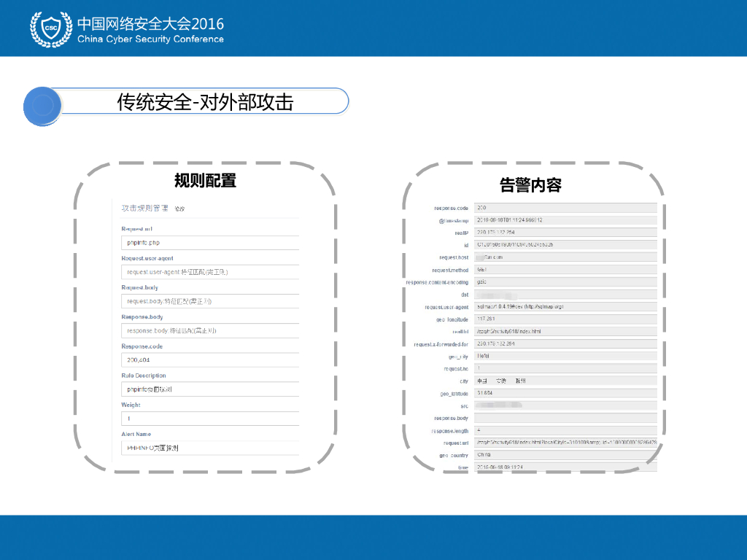Click the 攻击规则管理 heading
747x560 pixels.
coord(144,209)
